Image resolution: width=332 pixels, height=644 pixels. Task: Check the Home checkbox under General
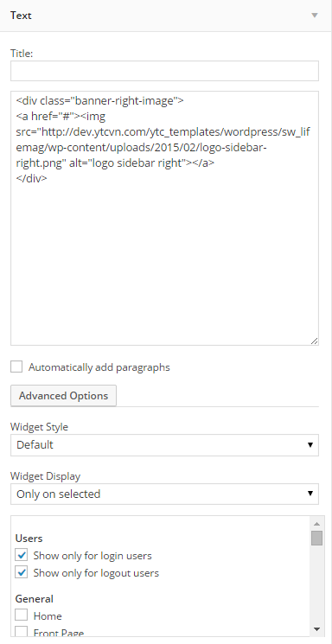tap(21, 615)
